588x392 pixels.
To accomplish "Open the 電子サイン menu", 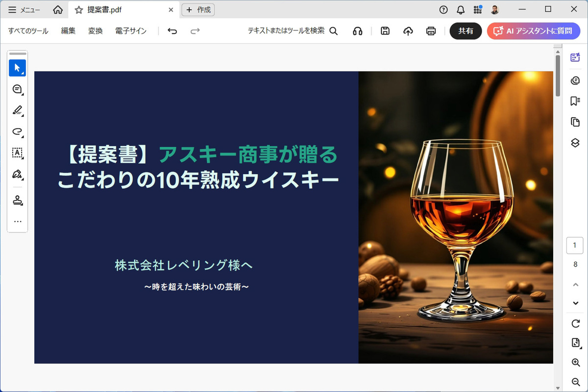I will pyautogui.click(x=131, y=31).
